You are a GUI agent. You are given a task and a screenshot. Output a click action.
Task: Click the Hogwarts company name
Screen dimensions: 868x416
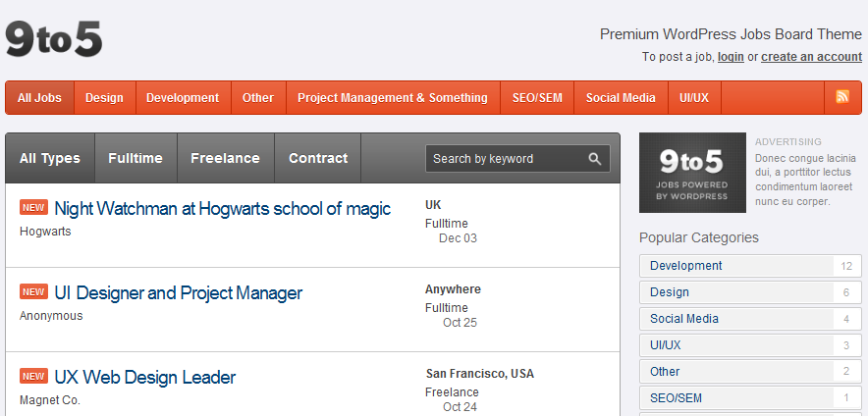tap(45, 232)
